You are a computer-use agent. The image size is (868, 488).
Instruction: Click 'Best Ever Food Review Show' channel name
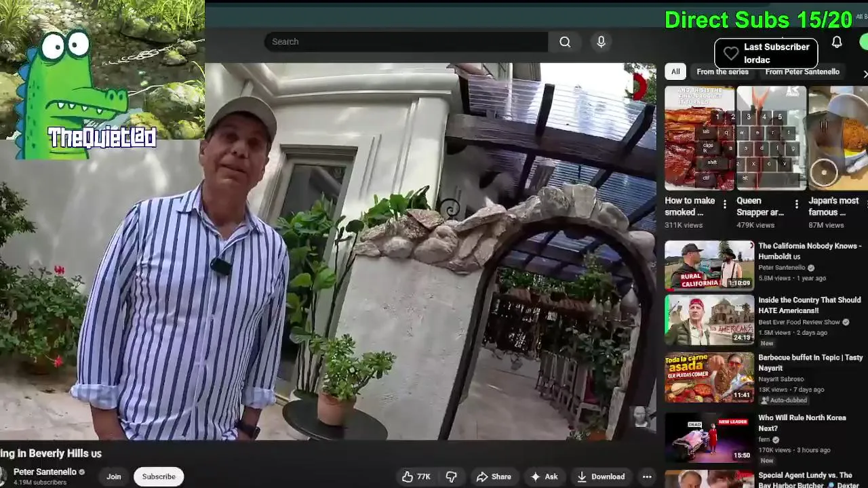[x=799, y=322]
